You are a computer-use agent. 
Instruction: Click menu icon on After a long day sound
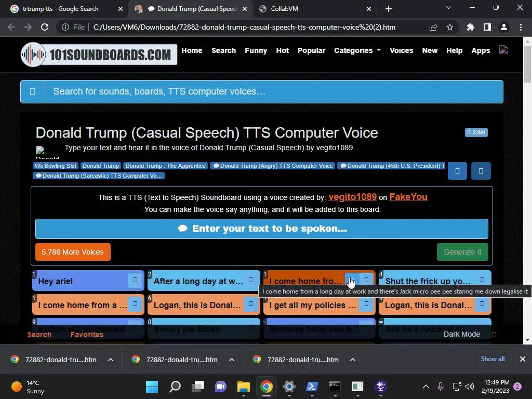tap(251, 280)
